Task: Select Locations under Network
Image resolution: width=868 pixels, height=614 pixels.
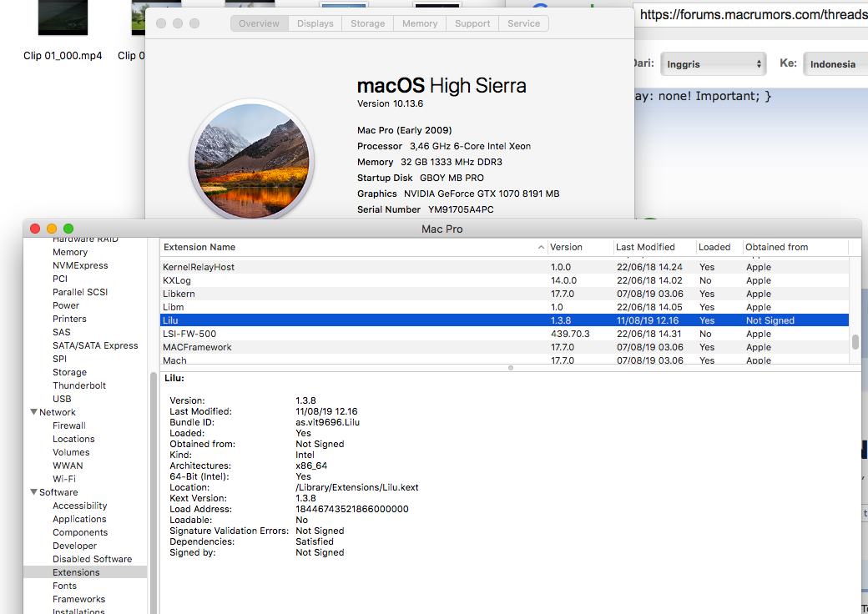Action: 73,439
